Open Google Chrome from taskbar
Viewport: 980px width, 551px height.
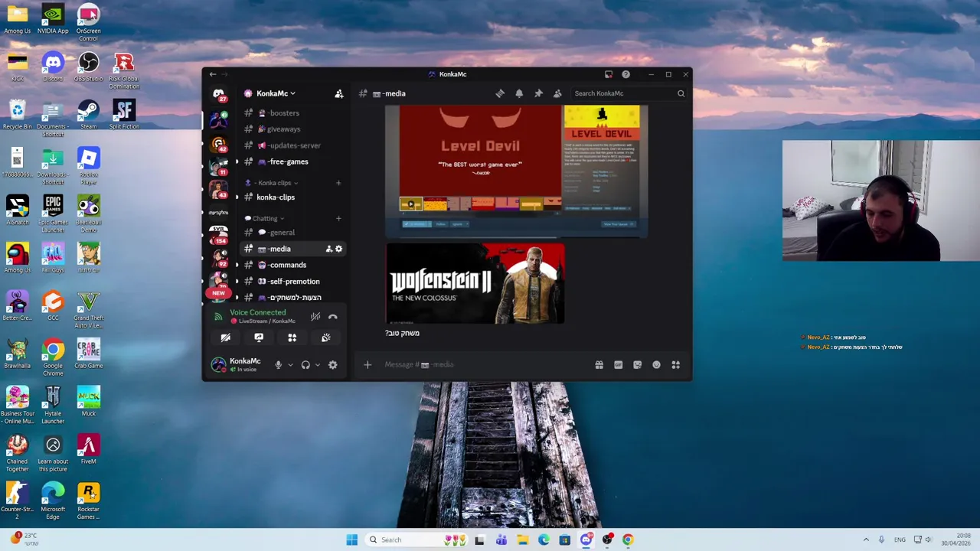click(x=628, y=540)
